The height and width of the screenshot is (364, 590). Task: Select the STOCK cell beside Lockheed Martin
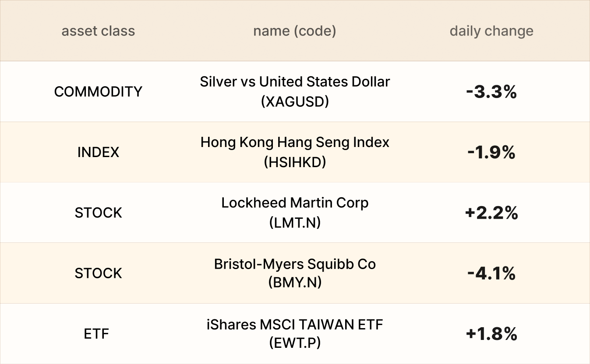(x=98, y=213)
